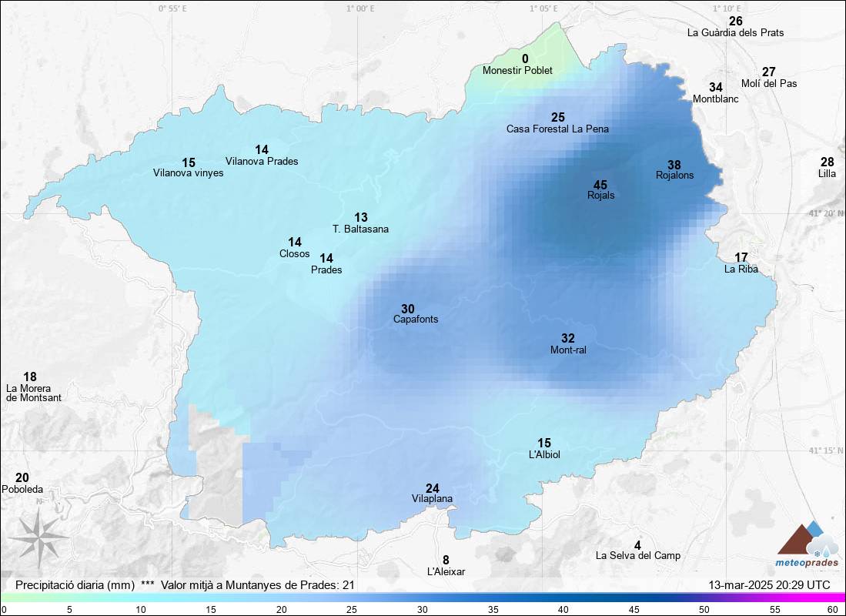
Task: Select the Vilaplana station label
Action: tap(432, 500)
